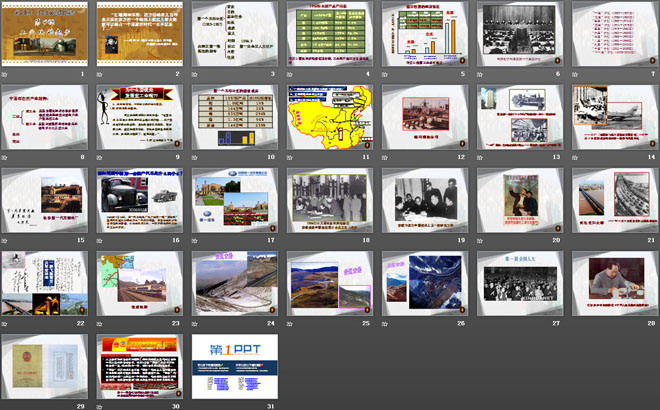
Task: Select slide 10 tan table thumbnail
Action: coord(235,117)
